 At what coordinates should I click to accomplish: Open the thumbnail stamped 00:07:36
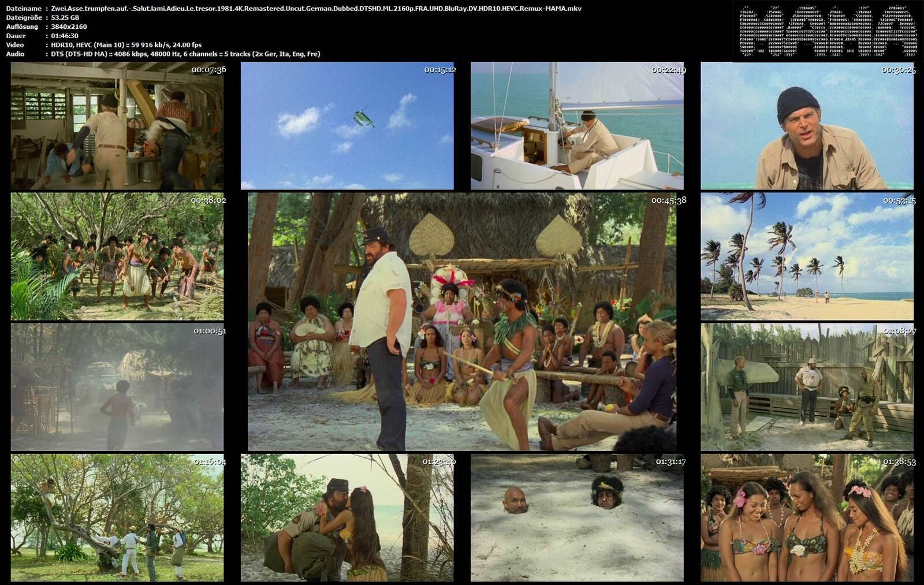coord(117,126)
